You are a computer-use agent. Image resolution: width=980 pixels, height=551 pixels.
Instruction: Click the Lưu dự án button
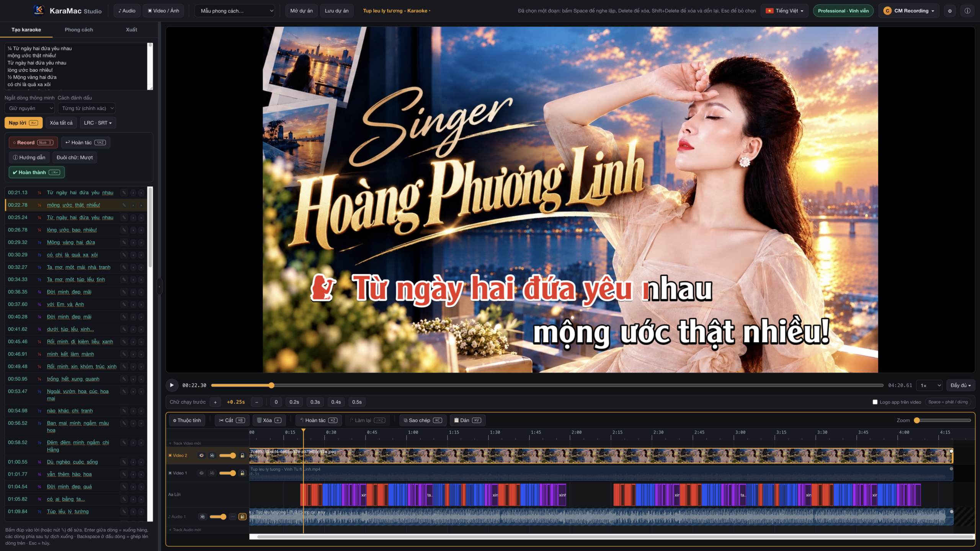[x=336, y=11]
